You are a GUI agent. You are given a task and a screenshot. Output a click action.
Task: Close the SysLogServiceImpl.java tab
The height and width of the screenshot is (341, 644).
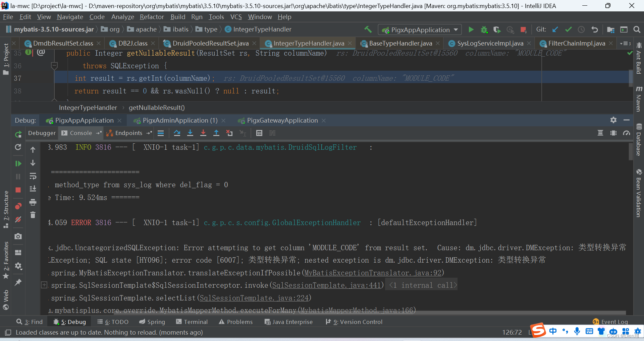pyautogui.click(x=529, y=44)
